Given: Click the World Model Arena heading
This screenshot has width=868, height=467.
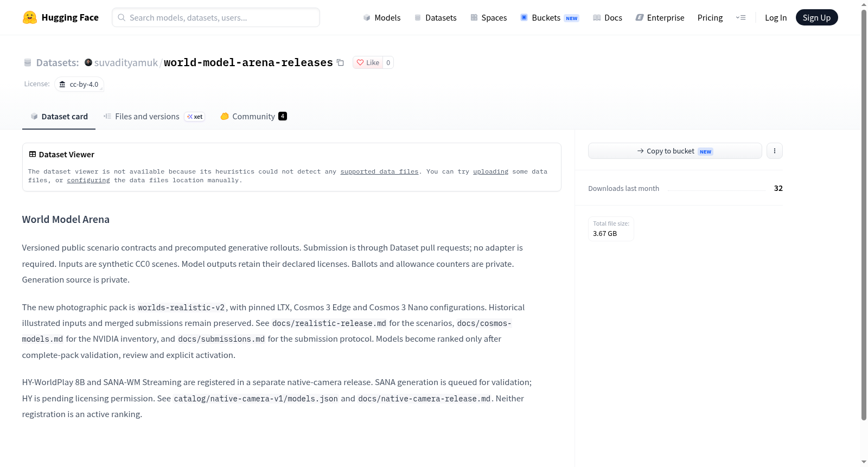Looking at the screenshot, I should pyautogui.click(x=66, y=219).
